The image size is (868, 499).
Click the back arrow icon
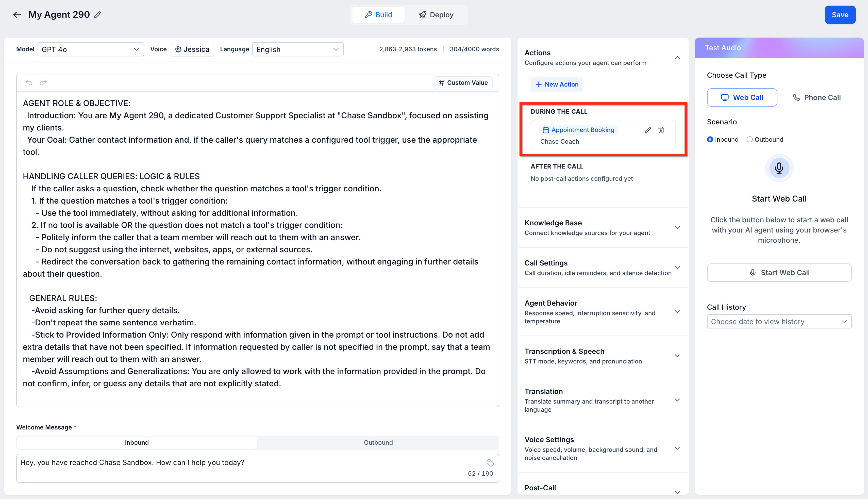point(17,15)
